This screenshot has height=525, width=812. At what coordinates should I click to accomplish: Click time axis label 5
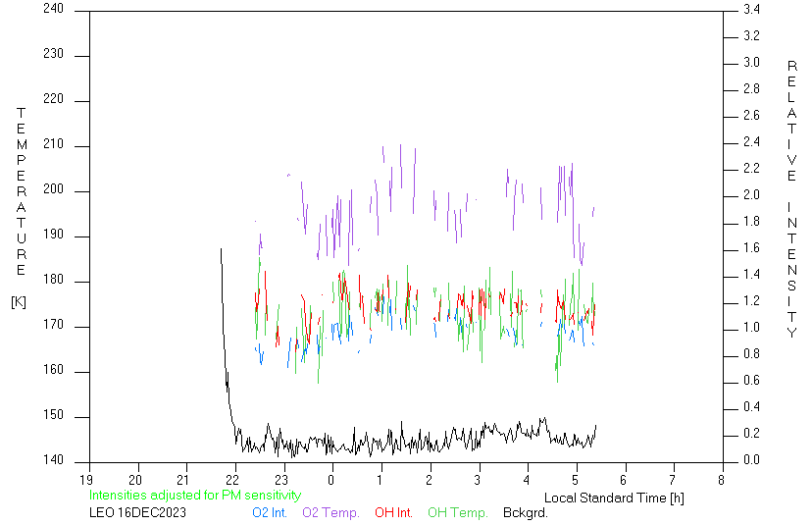click(575, 480)
